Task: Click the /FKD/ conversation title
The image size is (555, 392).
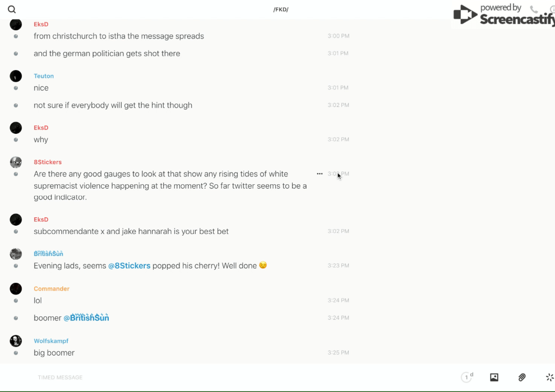Action: pos(281,10)
